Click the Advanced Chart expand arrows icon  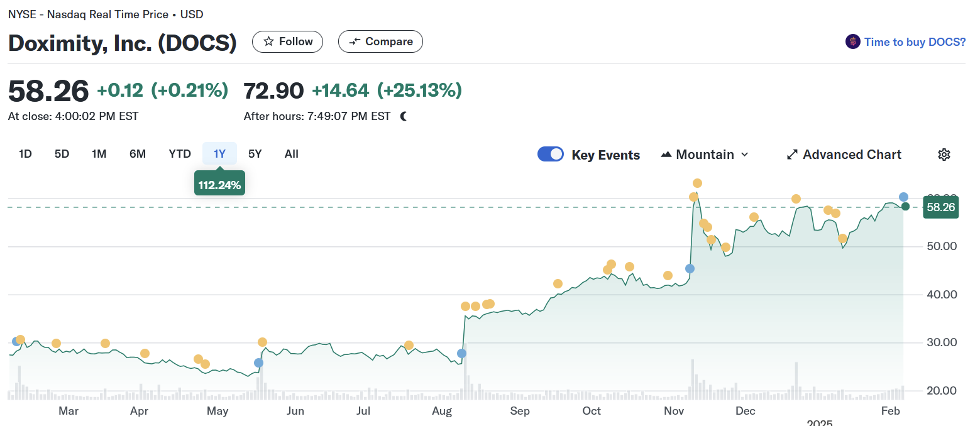pyautogui.click(x=792, y=155)
